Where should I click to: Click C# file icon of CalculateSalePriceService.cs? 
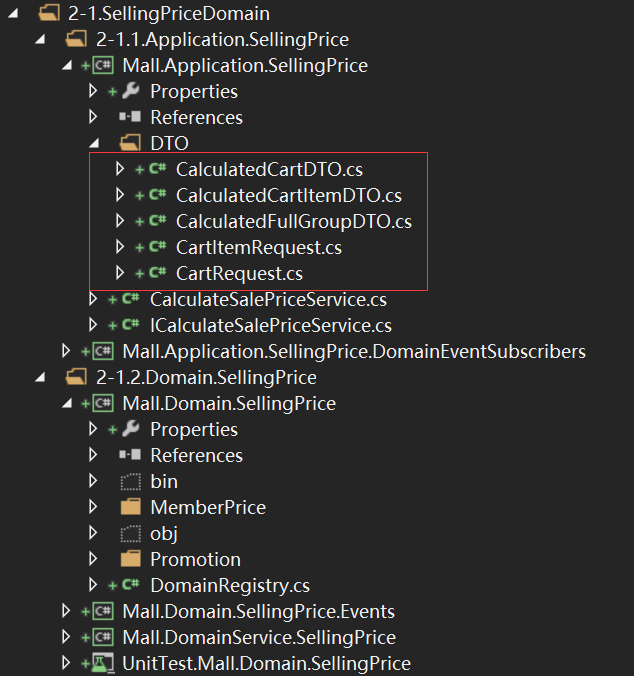131,298
